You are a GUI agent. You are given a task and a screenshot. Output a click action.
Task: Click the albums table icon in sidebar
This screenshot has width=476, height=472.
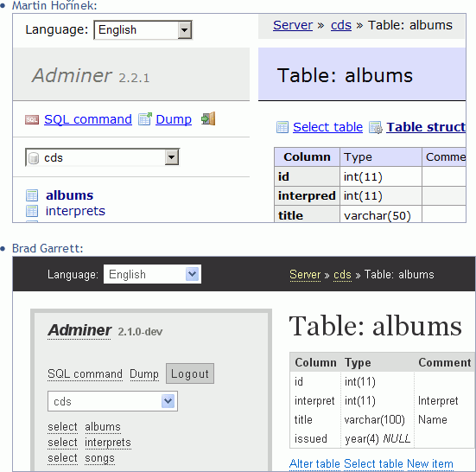[x=32, y=195]
